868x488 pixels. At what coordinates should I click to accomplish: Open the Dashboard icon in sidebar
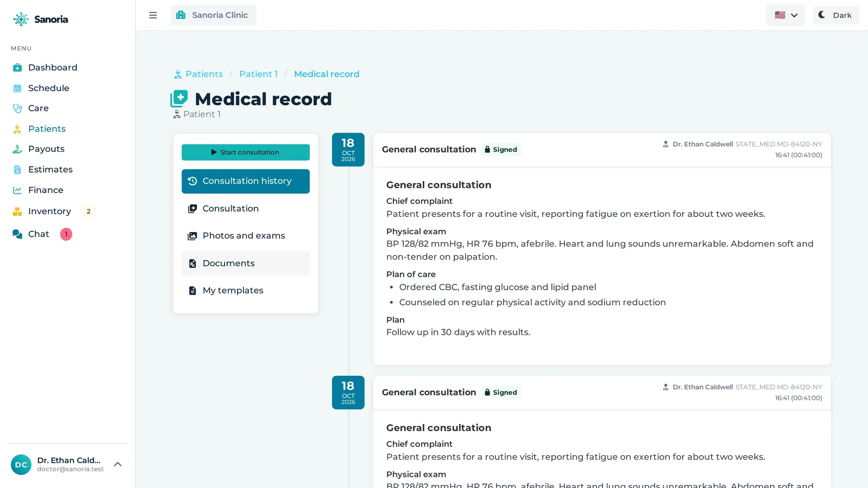pyautogui.click(x=17, y=68)
